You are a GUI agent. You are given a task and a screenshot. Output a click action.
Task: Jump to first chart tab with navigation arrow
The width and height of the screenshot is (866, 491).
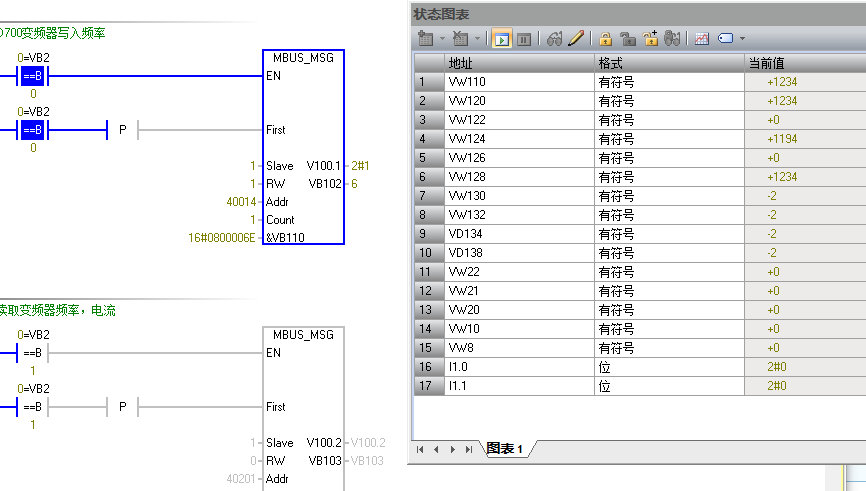pos(421,450)
